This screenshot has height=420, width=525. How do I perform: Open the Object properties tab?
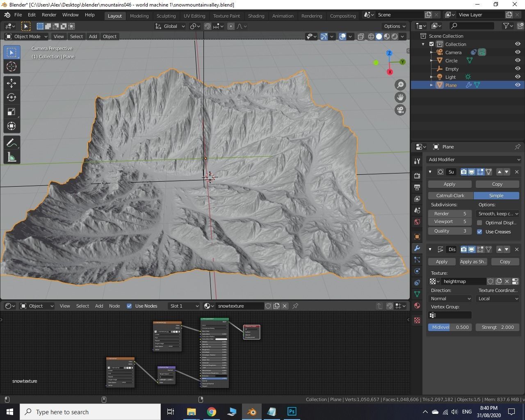tap(417, 237)
